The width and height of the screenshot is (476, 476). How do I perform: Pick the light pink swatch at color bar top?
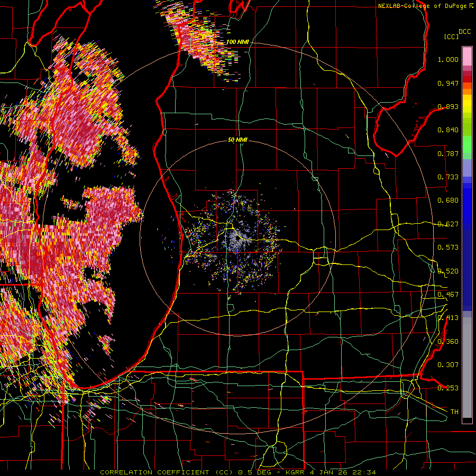(467, 56)
